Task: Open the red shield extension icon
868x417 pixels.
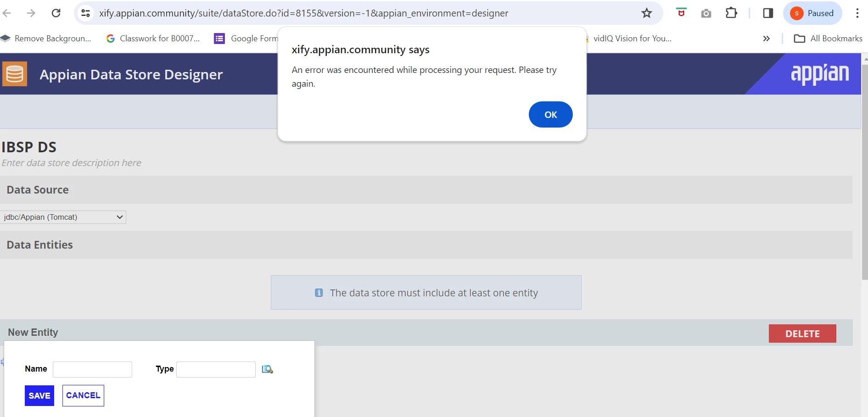Action: [681, 13]
